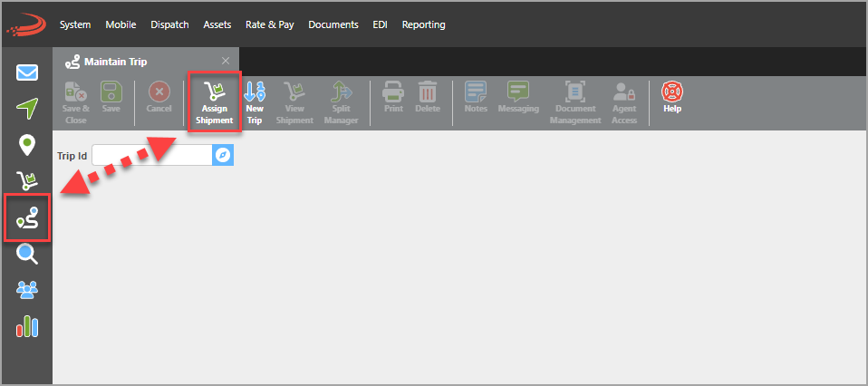Open the Reporting menu
Image resolution: width=868 pixels, height=386 pixels.
(423, 24)
